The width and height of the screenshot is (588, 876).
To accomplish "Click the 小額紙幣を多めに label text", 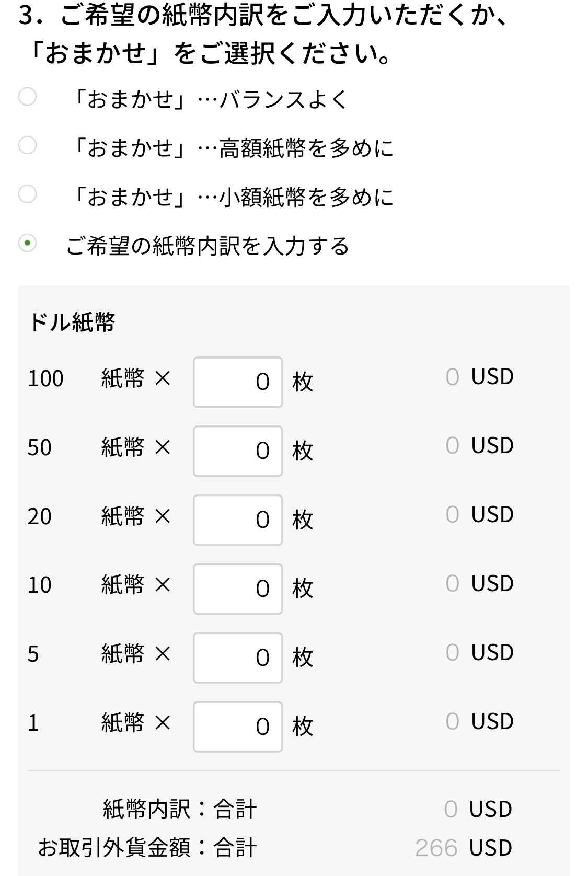I will click(x=233, y=197).
